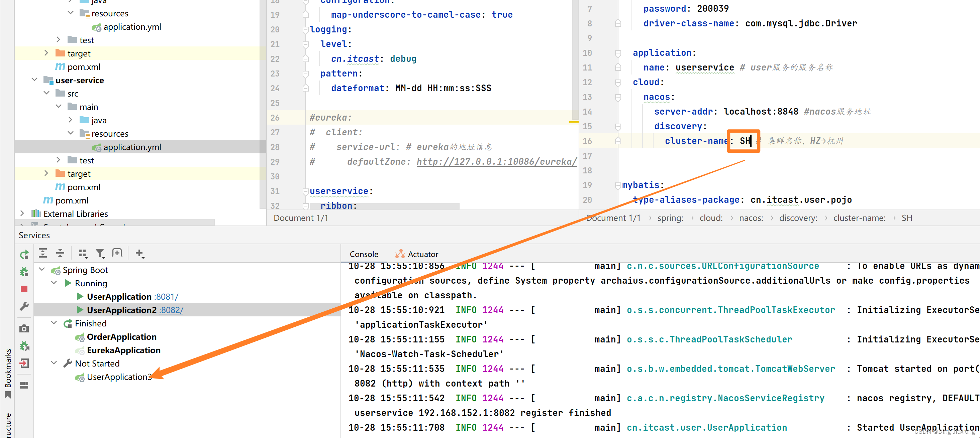Switch to the Console tab
Screen dimensions: 980x438
click(364, 254)
